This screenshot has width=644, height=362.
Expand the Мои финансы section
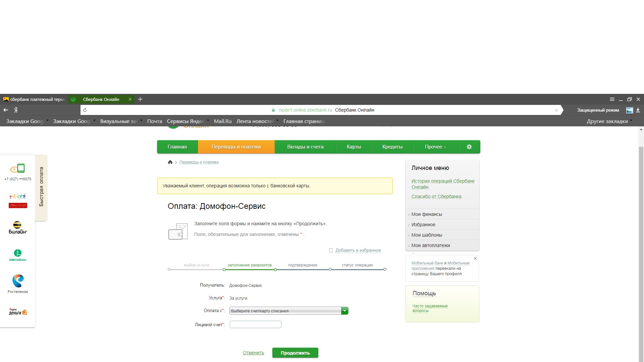click(426, 214)
